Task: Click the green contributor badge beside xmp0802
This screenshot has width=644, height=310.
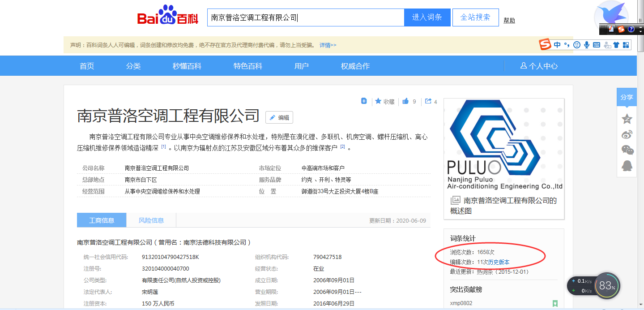Action: coord(555,303)
